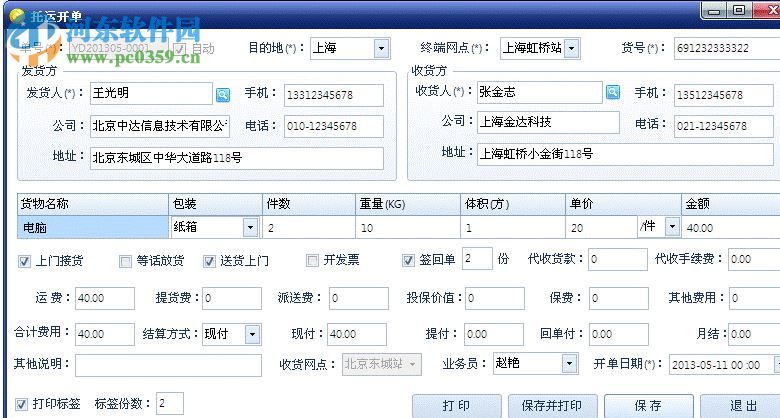Click recipient 电话 field 021-12345678
Screen dimensions: 780x418
pyautogui.click(x=724, y=126)
